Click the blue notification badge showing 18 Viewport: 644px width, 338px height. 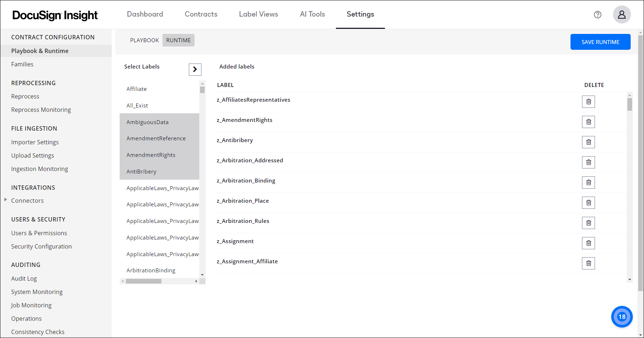coord(622,317)
